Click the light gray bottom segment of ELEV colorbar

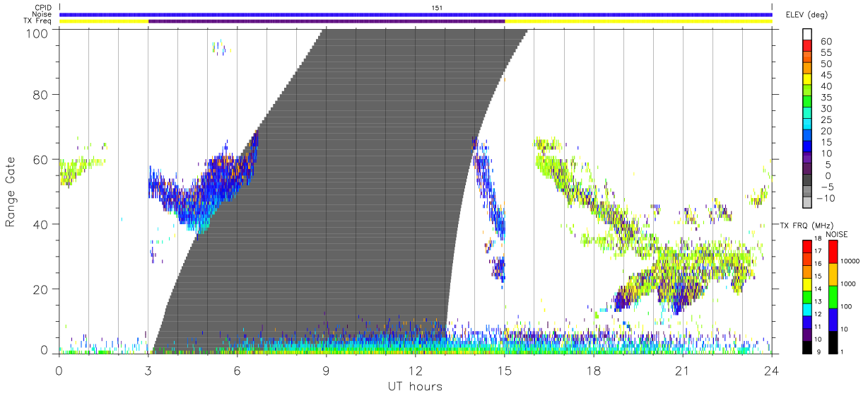808,204
